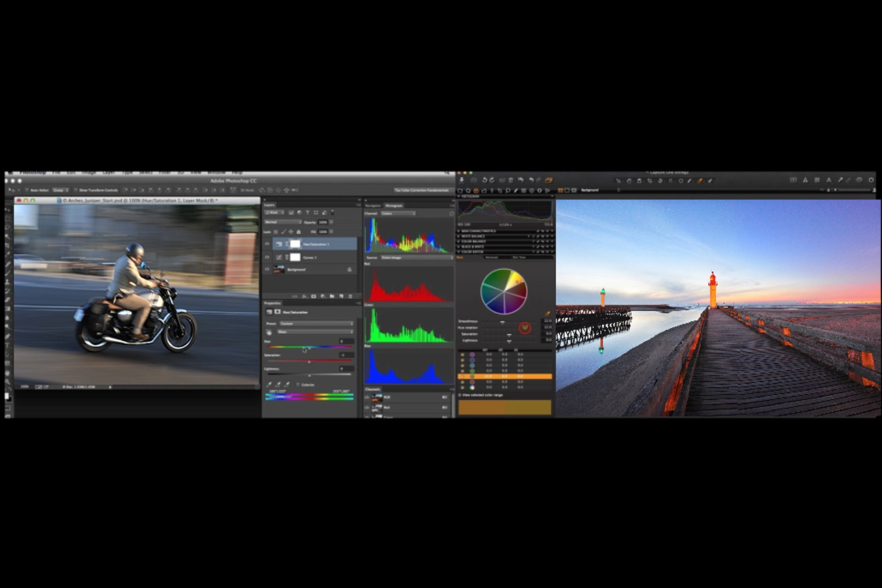Screen dimensions: 882x588
Task: Click the Capture One print icon
Action: 859,181
